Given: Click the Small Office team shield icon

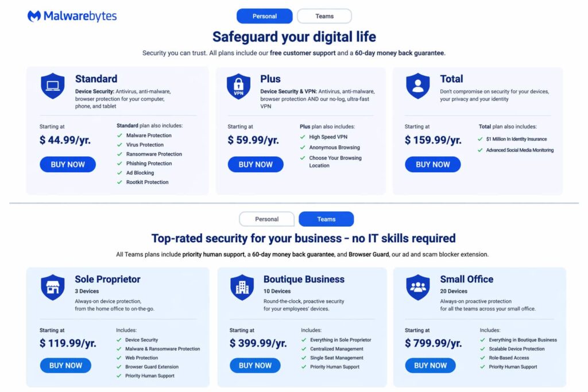Looking at the screenshot, I should [x=417, y=288].
